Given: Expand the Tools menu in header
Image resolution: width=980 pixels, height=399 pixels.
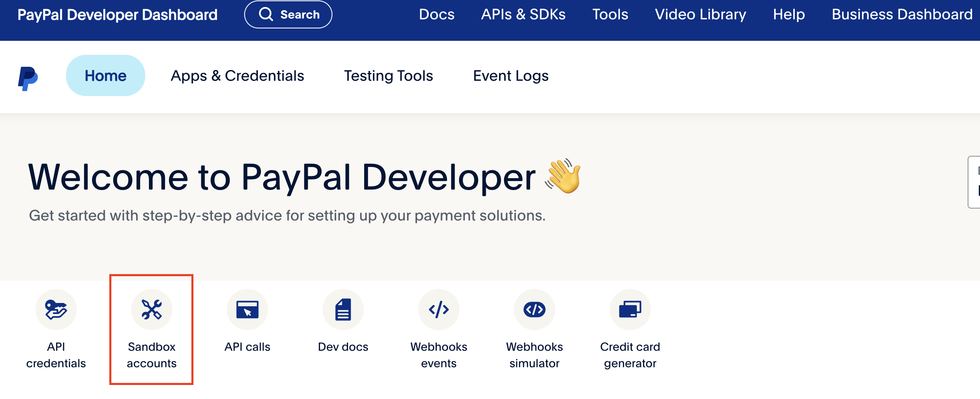Looking at the screenshot, I should click(610, 14).
